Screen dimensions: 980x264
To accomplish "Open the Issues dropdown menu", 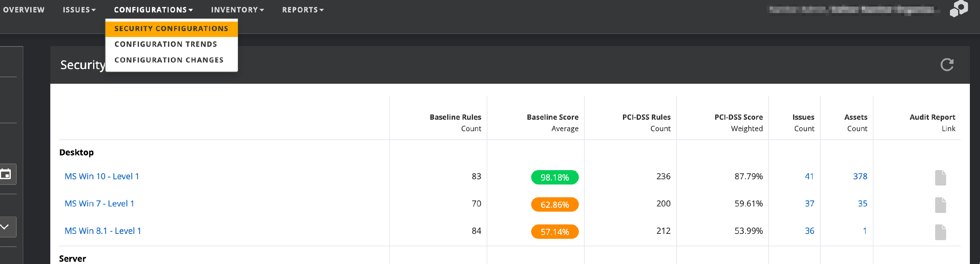I will [79, 10].
